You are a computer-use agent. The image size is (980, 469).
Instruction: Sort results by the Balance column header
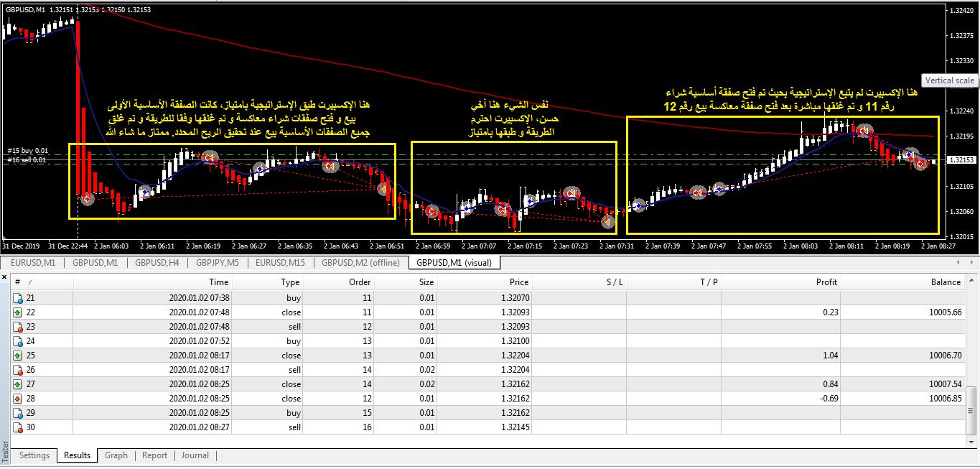pos(945,282)
